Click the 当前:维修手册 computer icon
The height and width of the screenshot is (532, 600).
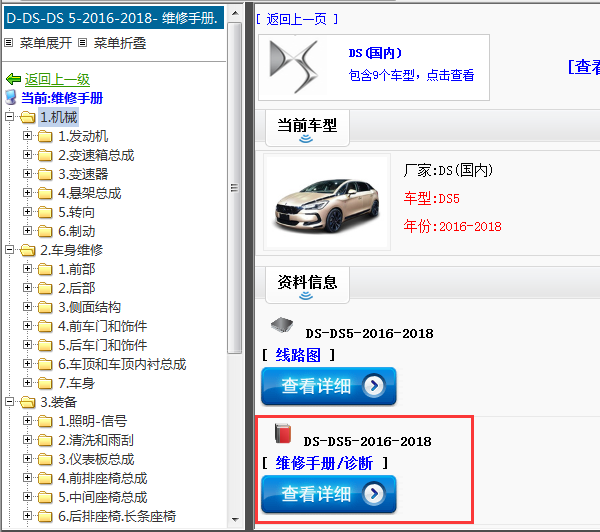tap(11, 98)
